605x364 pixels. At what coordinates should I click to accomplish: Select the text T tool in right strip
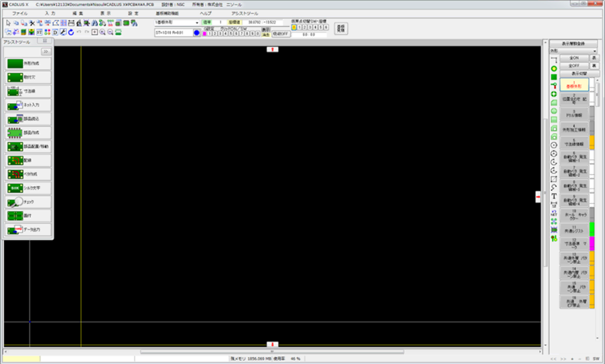pos(553,196)
